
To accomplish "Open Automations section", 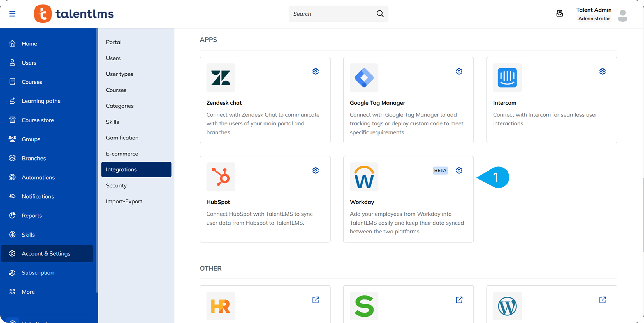I will click(x=47, y=177).
